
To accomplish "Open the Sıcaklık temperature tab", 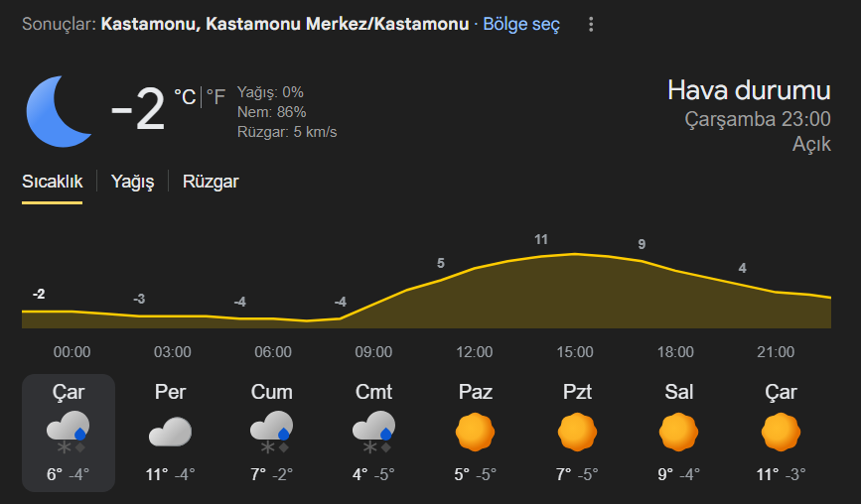I will (x=52, y=182).
